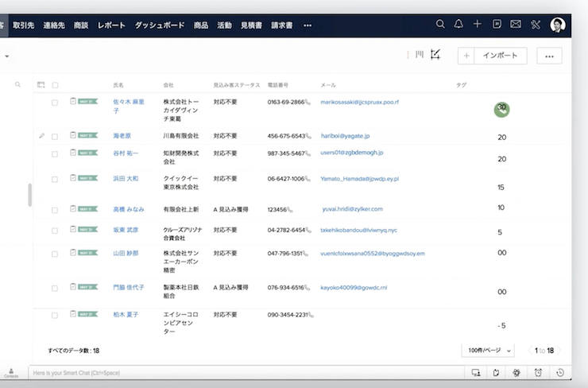Open the search magnifier in top bar

[x=440, y=25]
